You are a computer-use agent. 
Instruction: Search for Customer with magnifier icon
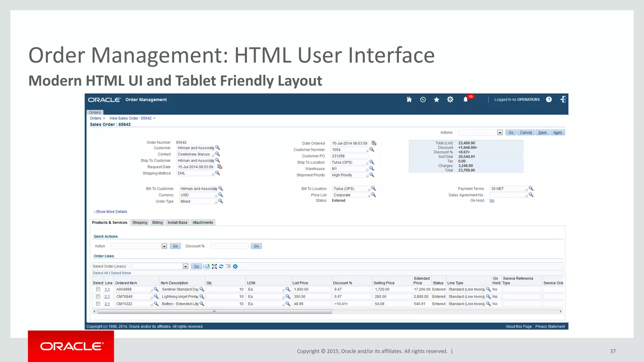218,148
